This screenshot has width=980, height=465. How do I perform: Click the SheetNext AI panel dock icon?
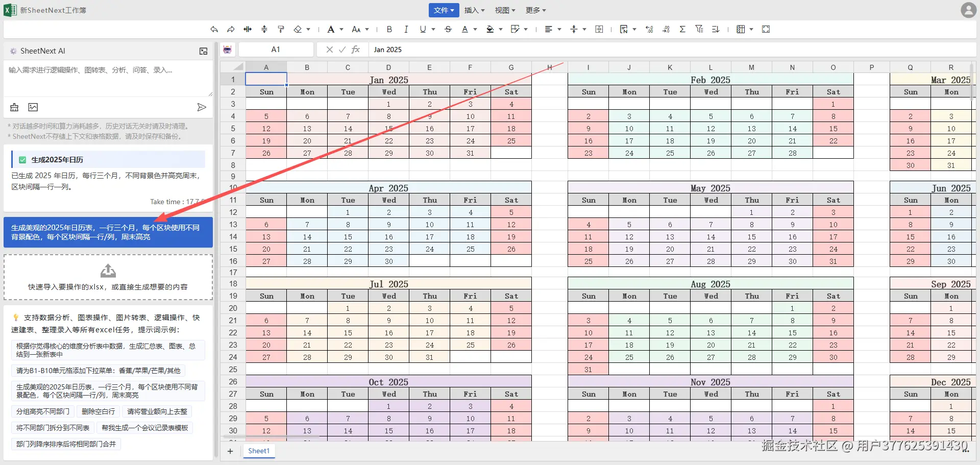pos(203,51)
